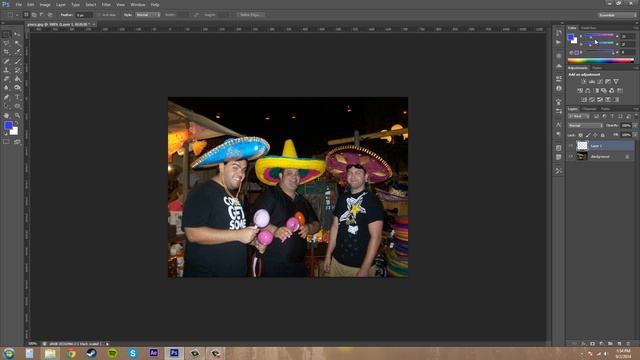The image size is (640, 360).
Task: Select the Paint Bucket tool
Action: click(x=17, y=79)
